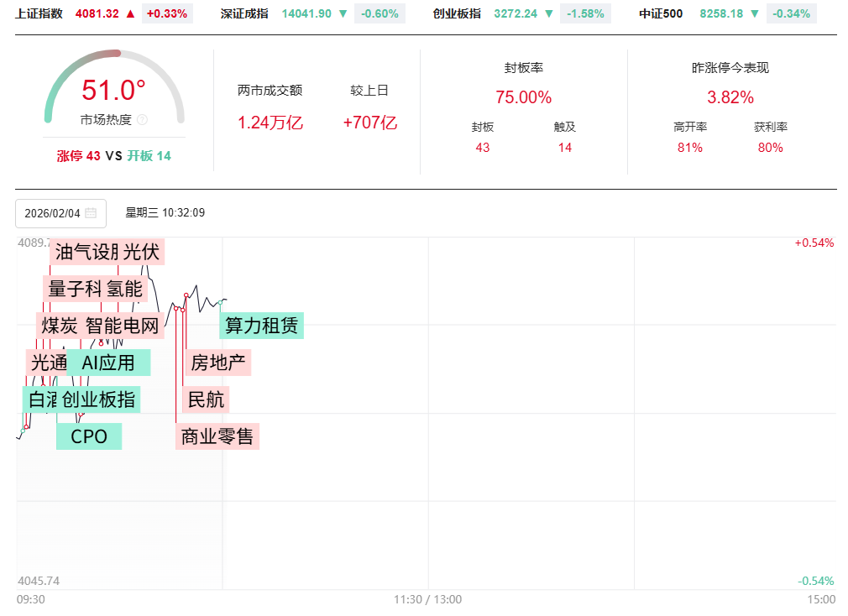The height and width of the screenshot is (616, 848).
Task: Click the green down arrow for 创业板指
Action: click(548, 14)
